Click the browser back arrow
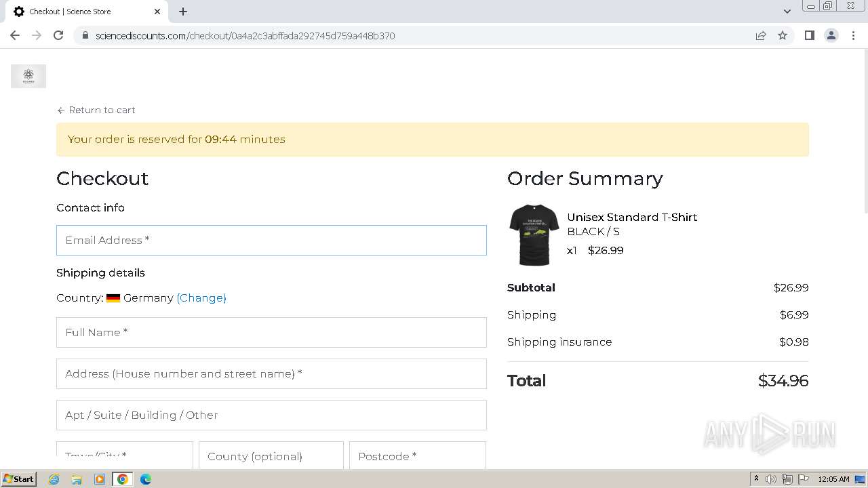Screen dimensions: 868x488 pos(15,35)
